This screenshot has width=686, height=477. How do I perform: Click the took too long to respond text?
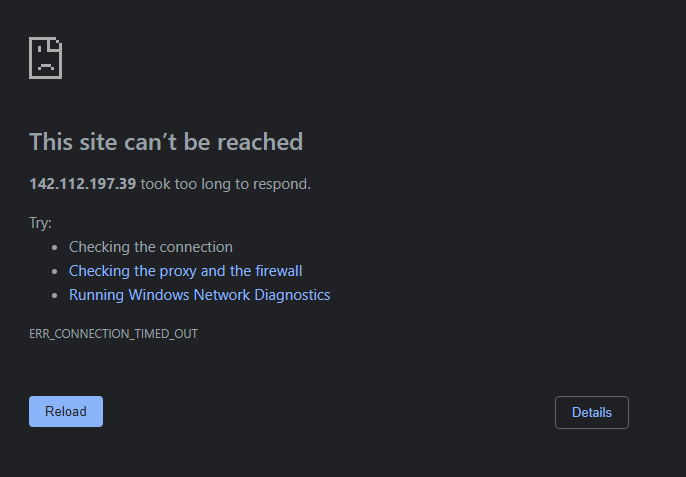226,184
